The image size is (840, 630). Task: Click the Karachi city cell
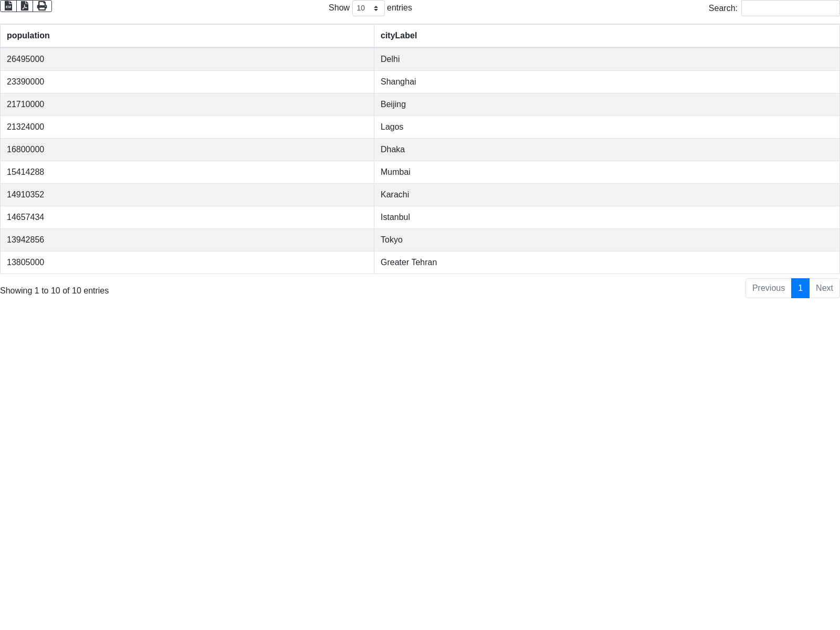tap(395, 195)
